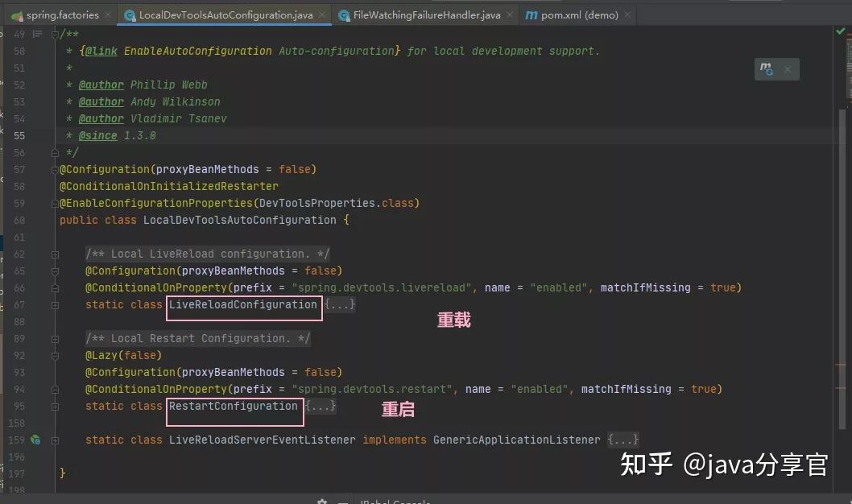Image resolution: width=852 pixels, height=504 pixels.
Task: Close the LocalDevToolsAutoConfiguration.java tab
Action: (x=322, y=14)
